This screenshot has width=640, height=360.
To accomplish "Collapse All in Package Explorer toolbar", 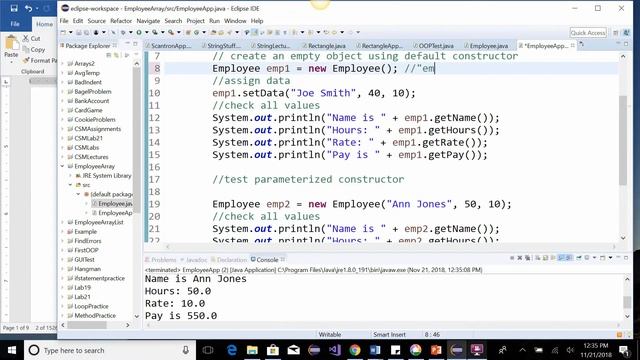I will pyautogui.click(x=109, y=55).
